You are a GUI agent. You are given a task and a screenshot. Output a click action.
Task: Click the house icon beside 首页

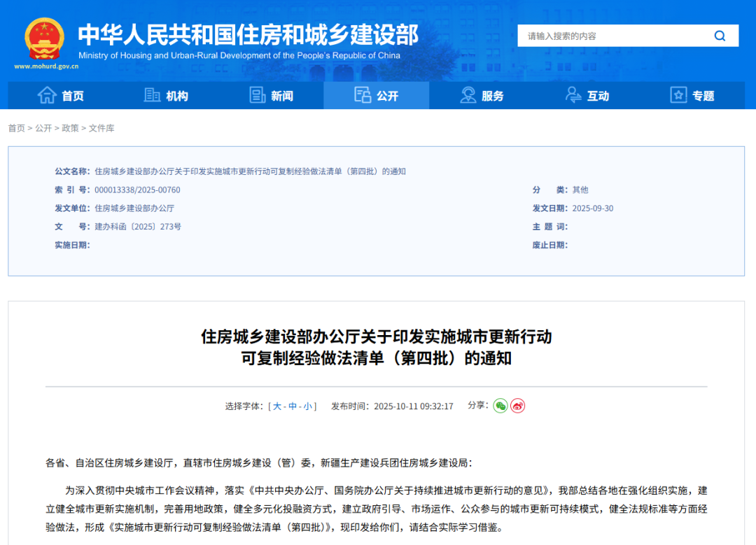(x=47, y=95)
